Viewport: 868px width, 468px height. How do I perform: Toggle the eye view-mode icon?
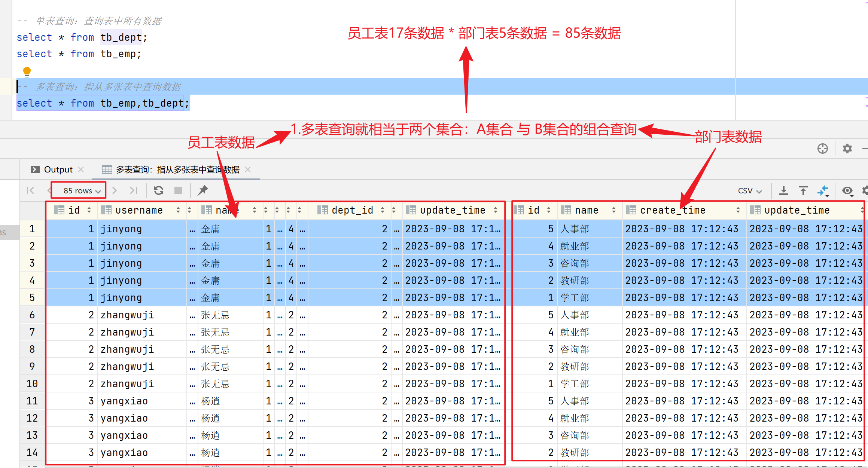[847, 191]
